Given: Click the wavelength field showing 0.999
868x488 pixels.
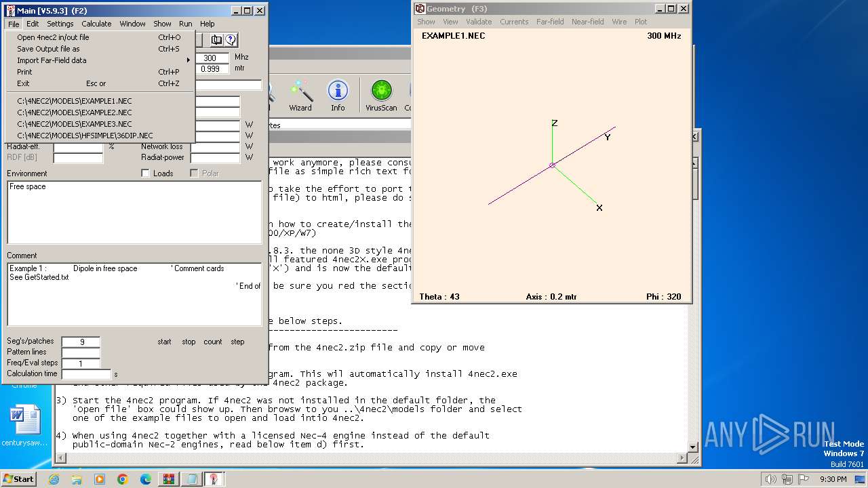Looking at the screenshot, I should 212,68.
